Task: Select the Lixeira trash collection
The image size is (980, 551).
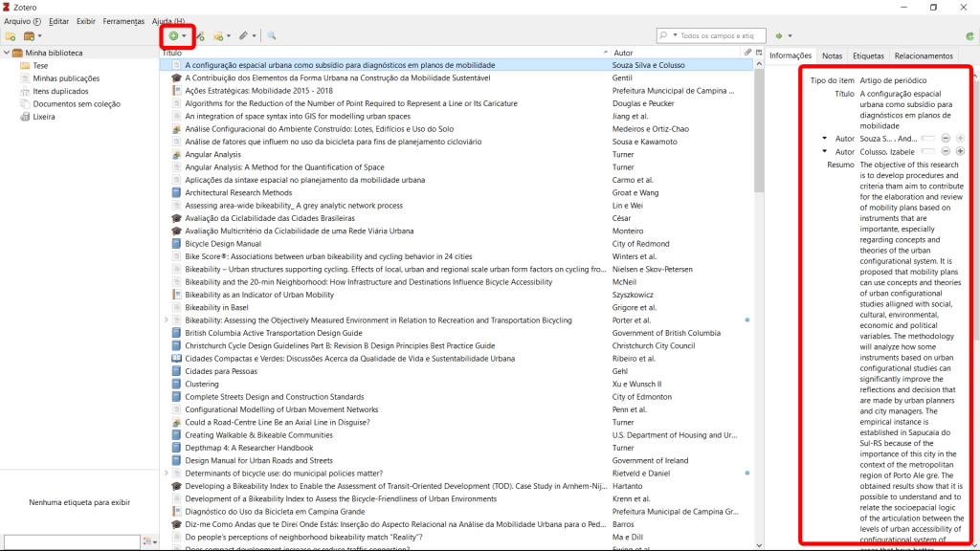Action: coord(44,117)
